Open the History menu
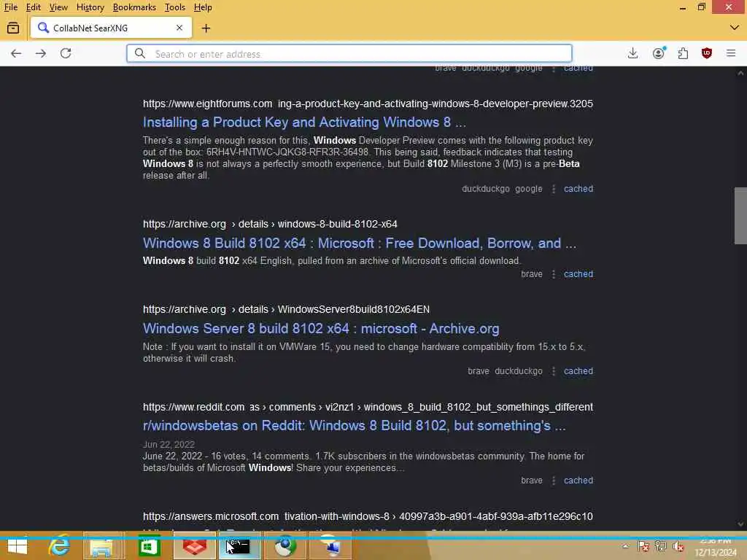 pos(90,7)
